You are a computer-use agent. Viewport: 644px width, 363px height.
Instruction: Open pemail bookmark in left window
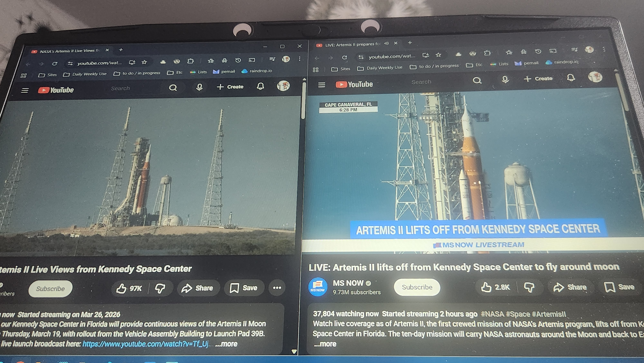click(224, 72)
